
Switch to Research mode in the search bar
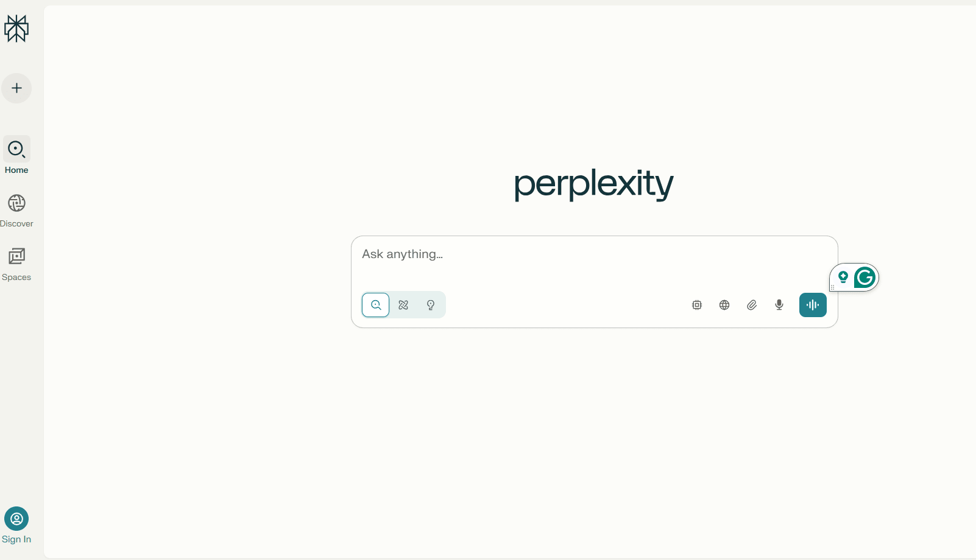[403, 304]
